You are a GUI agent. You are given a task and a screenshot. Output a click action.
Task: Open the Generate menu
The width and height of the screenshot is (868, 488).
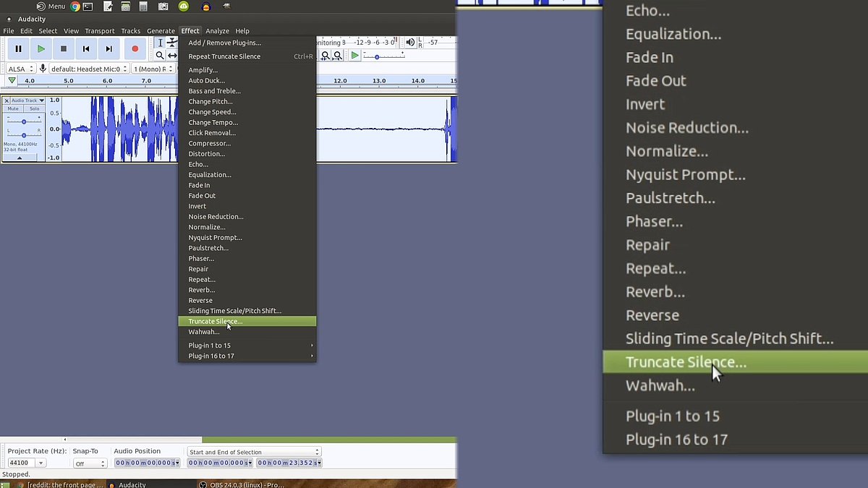click(161, 31)
